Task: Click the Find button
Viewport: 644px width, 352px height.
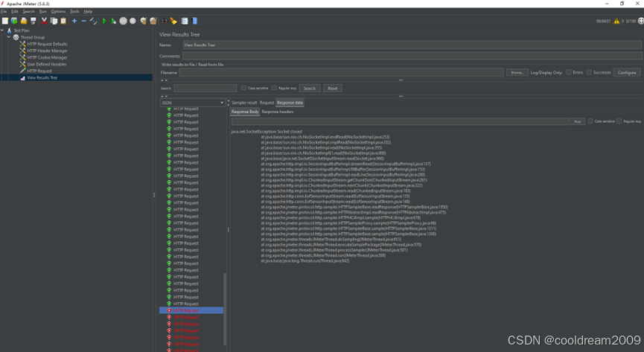Action: [577, 121]
